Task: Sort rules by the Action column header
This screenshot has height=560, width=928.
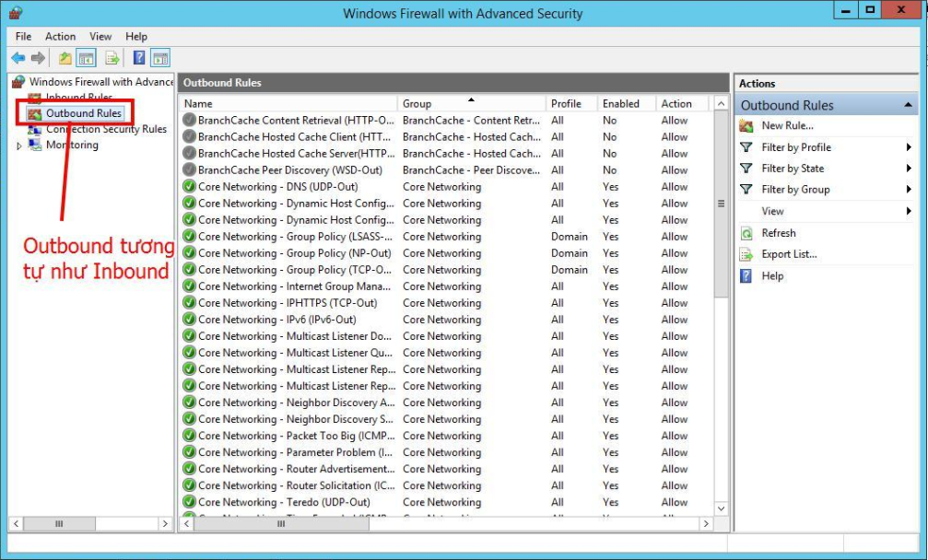Action: [x=682, y=103]
